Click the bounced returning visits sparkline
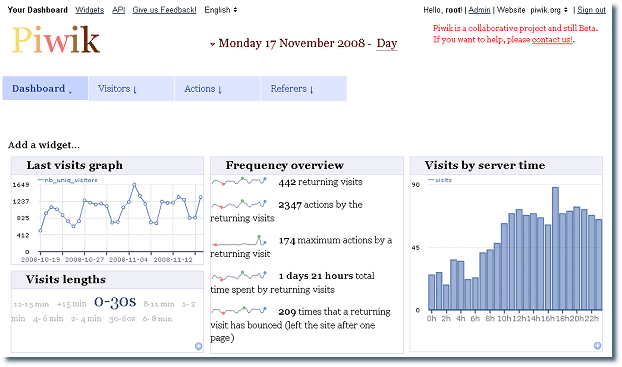The image size is (622, 367). click(x=240, y=311)
